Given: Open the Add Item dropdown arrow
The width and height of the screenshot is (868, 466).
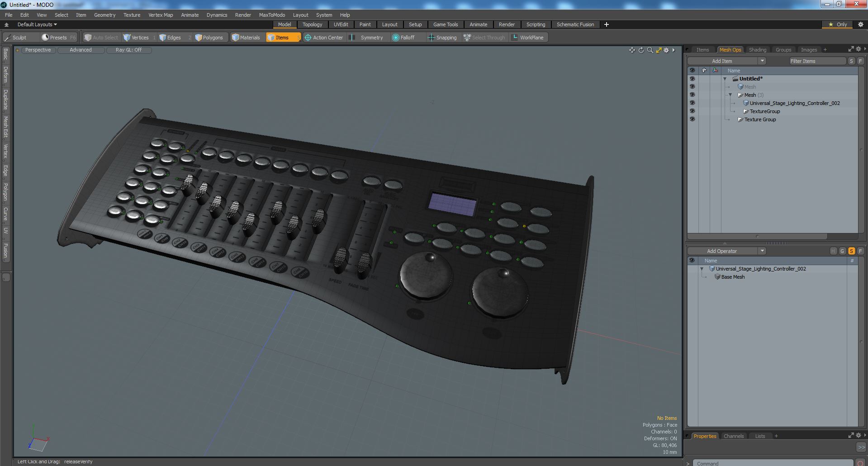Looking at the screenshot, I should 762,61.
